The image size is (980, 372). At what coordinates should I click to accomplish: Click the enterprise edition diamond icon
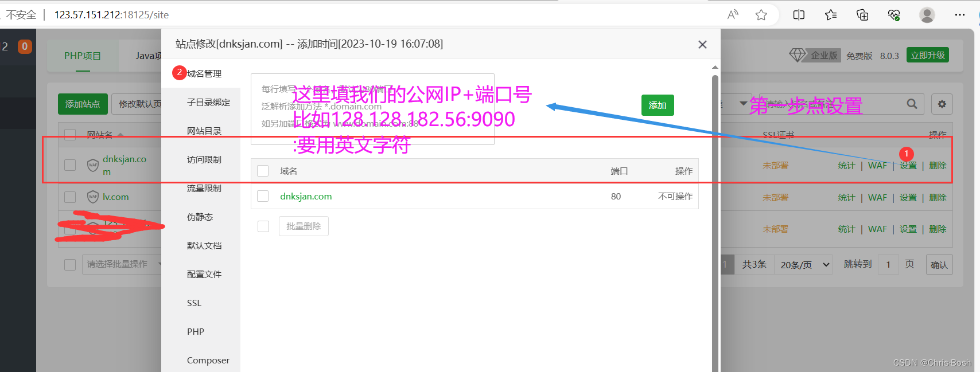click(798, 55)
